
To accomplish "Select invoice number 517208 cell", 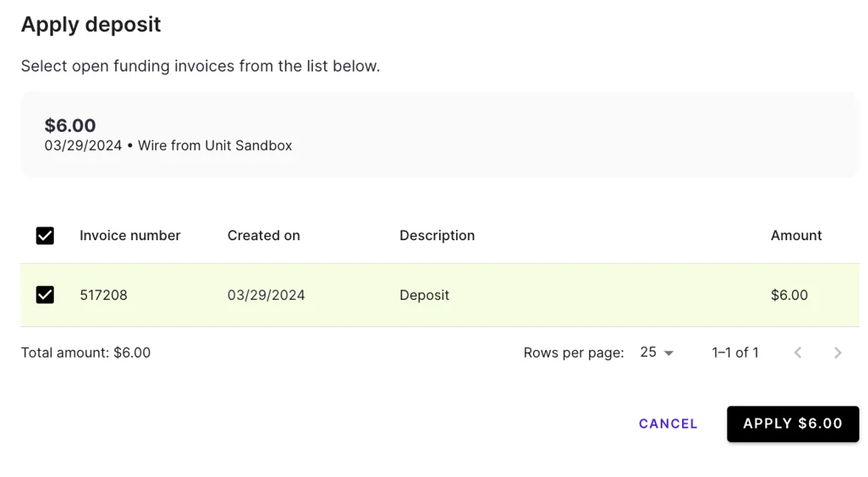I will point(103,296).
